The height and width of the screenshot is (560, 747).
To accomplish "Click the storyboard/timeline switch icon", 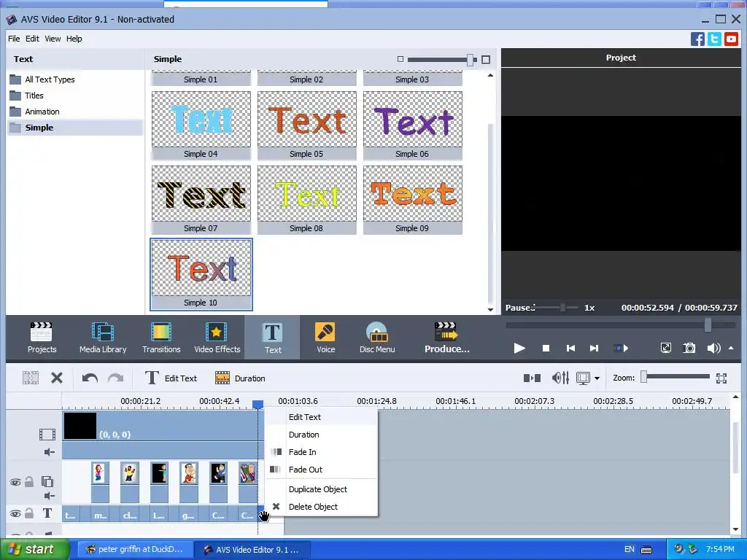I will tap(532, 378).
